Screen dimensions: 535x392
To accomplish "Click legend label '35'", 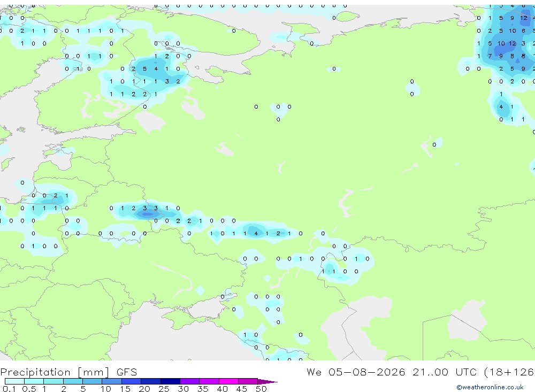I will pyautogui.click(x=203, y=389).
